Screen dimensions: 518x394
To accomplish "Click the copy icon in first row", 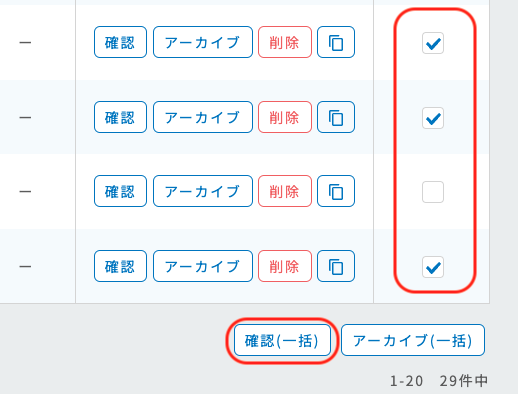I will click(336, 42).
